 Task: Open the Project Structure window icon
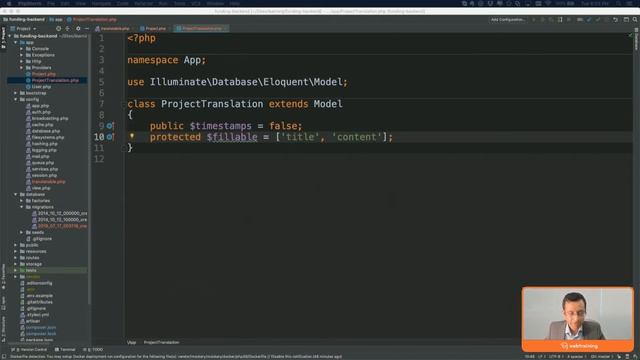point(626,20)
